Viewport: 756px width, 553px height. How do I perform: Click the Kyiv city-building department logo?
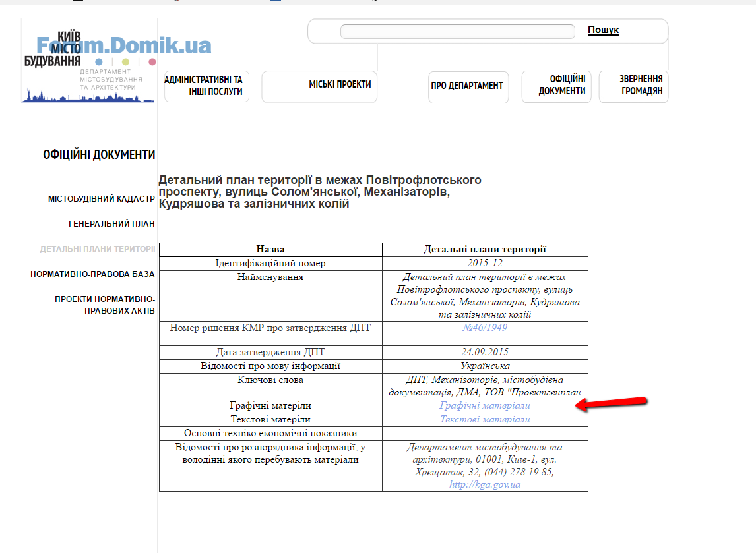(x=88, y=67)
